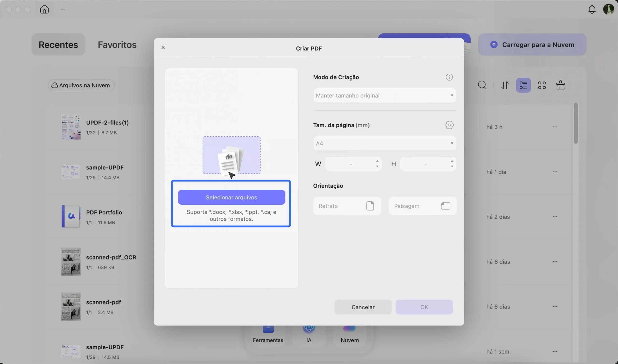Viewport: 618px width, 364px height.
Task: Select Retrato orientation option
Action: (347, 206)
